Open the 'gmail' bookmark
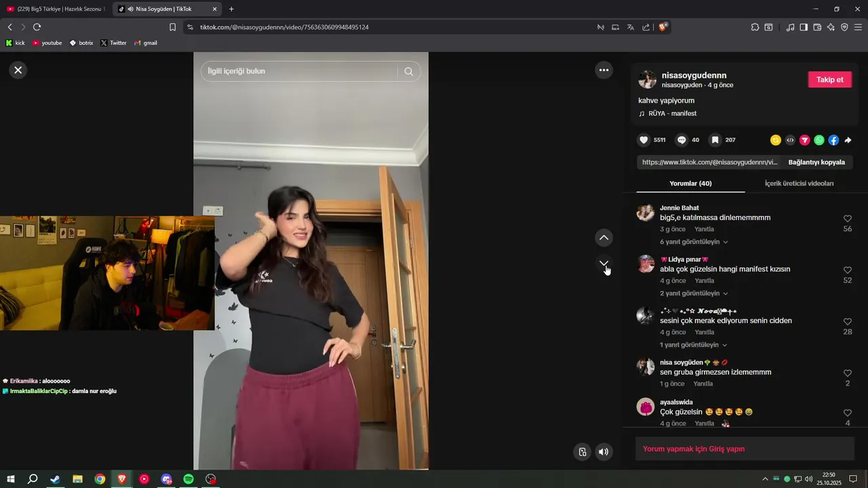 pos(146,43)
